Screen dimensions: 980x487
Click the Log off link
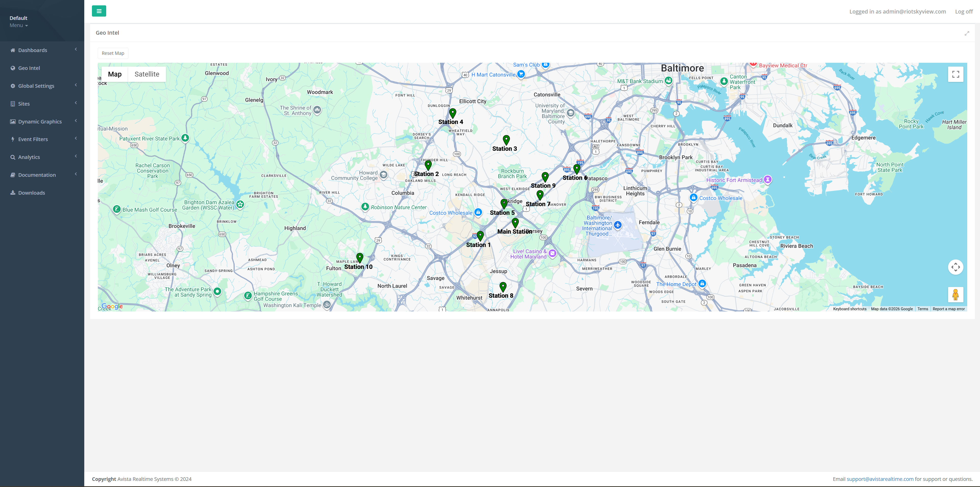(x=963, y=11)
